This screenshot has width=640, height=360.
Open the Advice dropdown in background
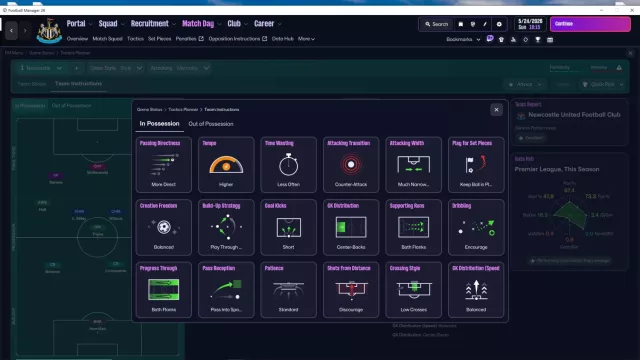point(524,84)
